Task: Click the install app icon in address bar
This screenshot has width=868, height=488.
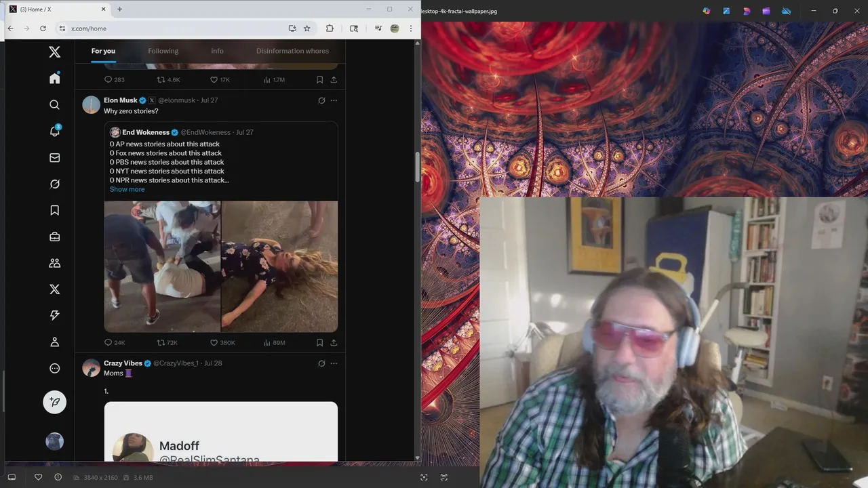Action: tap(292, 28)
